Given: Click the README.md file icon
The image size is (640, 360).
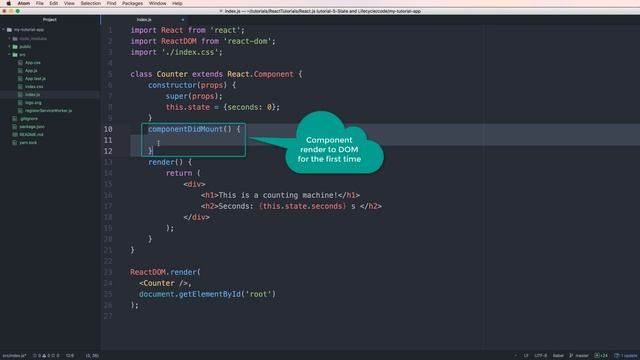Looking at the screenshot, I should pyautogui.click(x=15, y=134).
